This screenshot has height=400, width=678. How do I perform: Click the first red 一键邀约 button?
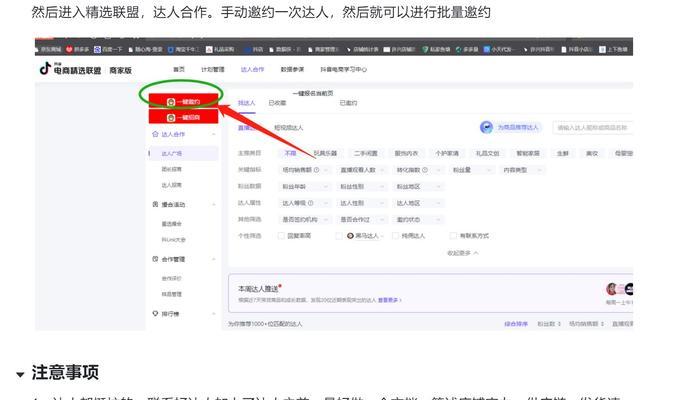pos(183,101)
